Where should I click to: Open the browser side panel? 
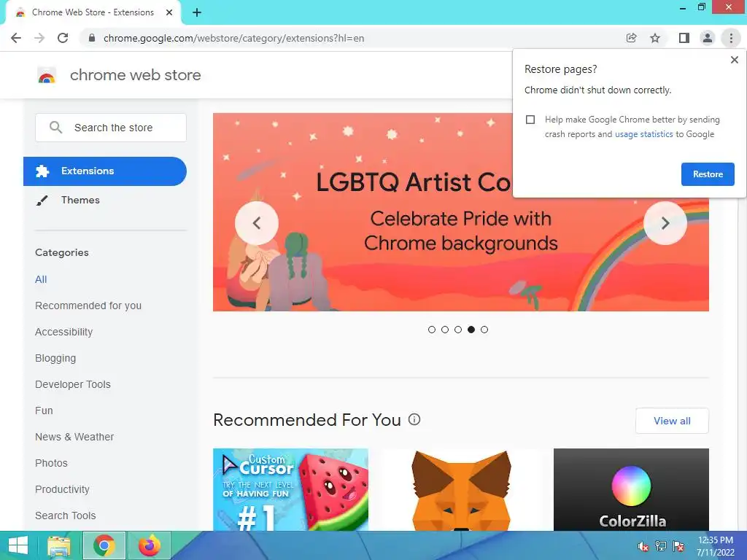click(684, 38)
